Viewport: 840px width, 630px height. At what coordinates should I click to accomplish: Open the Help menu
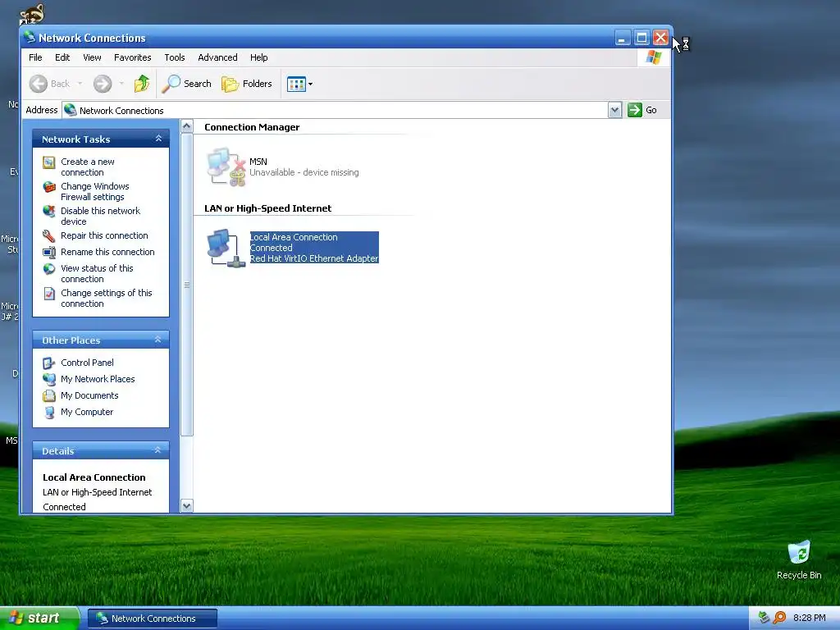tap(258, 57)
